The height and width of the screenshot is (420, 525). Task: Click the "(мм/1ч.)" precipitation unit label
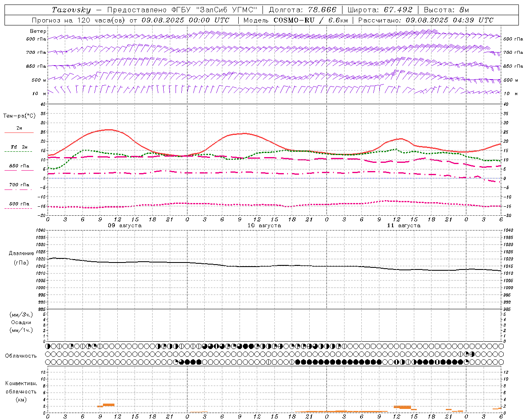click(x=21, y=330)
